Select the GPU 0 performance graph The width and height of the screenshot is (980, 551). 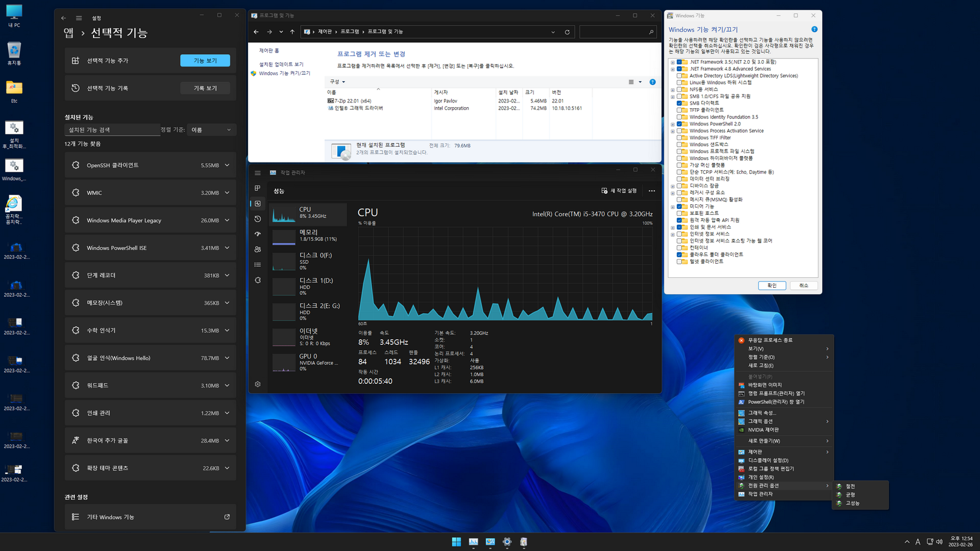pyautogui.click(x=308, y=362)
